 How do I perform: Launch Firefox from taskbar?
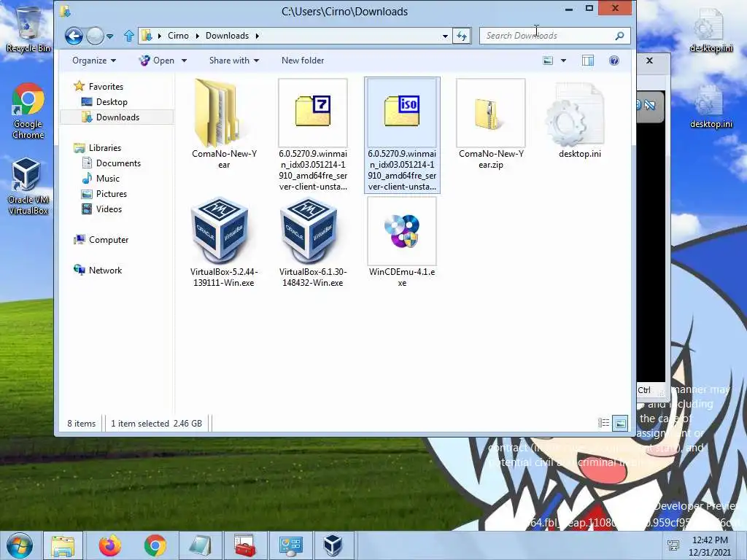coord(110,545)
